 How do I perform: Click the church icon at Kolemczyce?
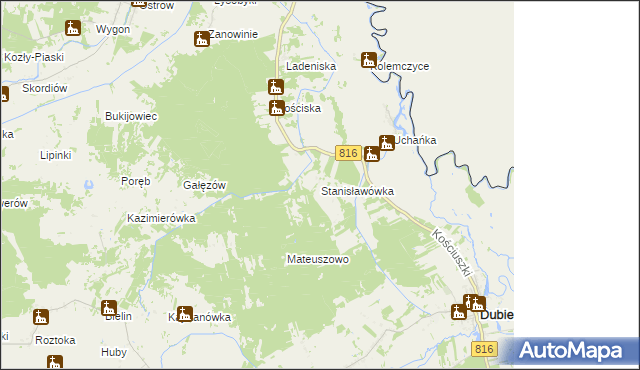369,60
